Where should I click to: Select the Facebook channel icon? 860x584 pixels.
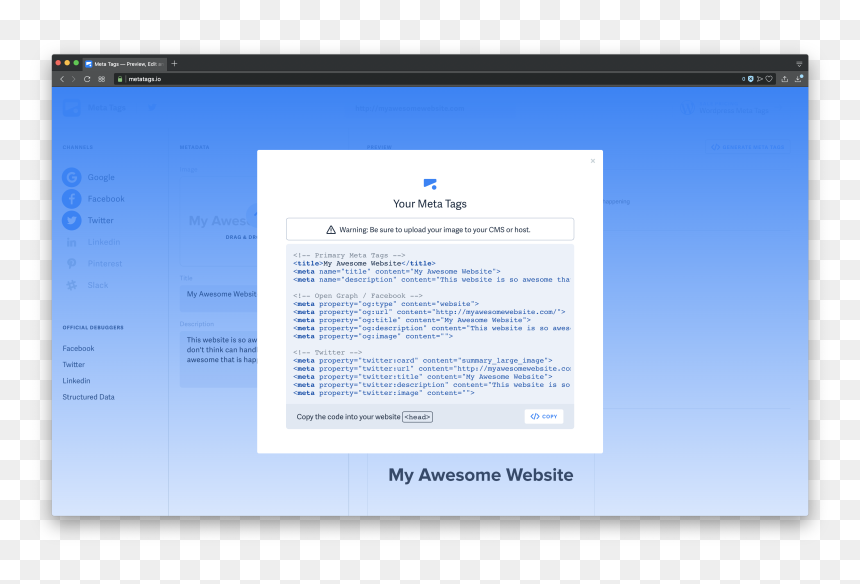point(71,199)
